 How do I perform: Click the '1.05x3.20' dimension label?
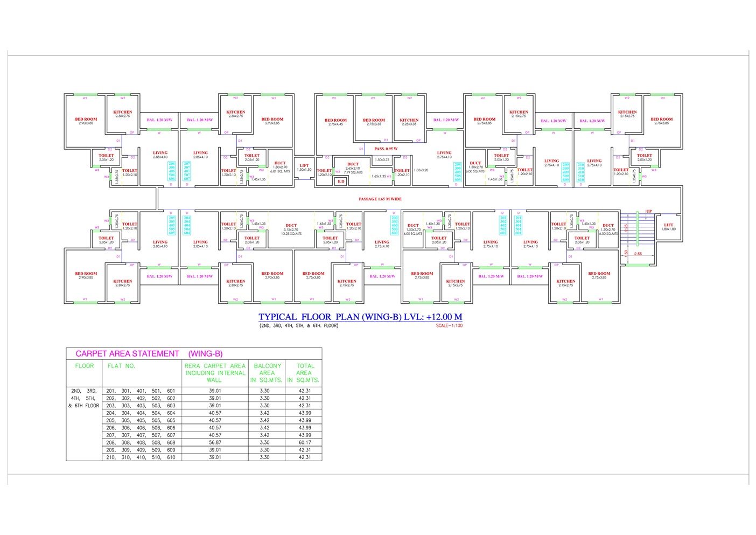coord(421,170)
